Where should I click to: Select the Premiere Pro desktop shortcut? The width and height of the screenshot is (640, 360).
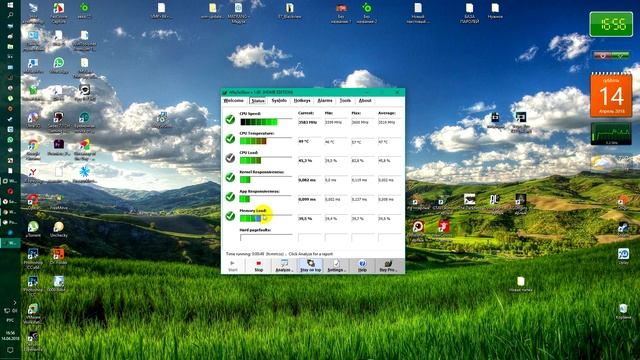pos(59,148)
